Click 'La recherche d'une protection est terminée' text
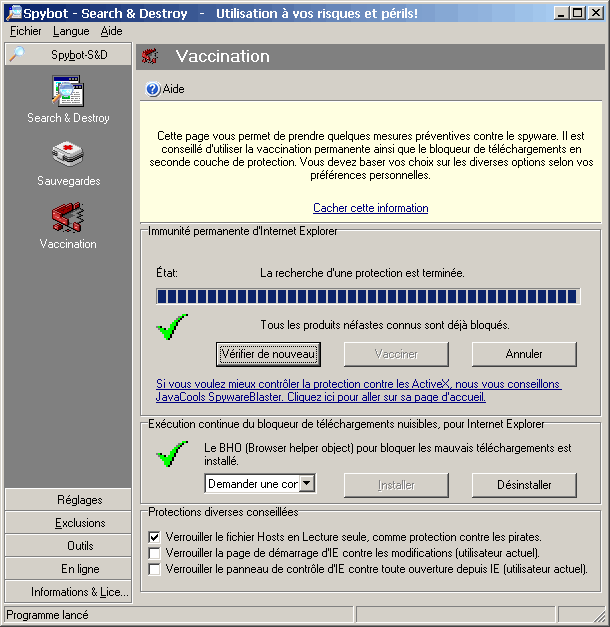Screen dimensions: 610x627 pyautogui.click(x=362, y=273)
